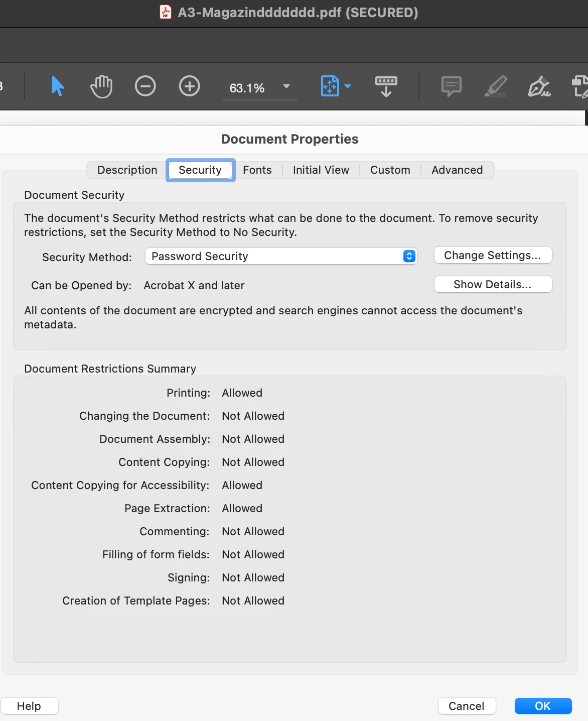Zoom in with the plus icon
Viewport: 588px width, 721px height.
point(189,86)
